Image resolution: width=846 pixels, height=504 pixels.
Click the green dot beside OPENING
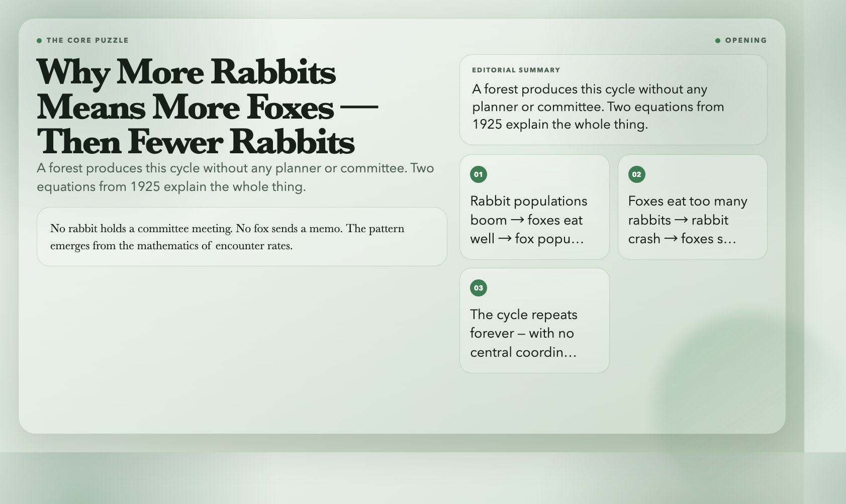point(718,41)
